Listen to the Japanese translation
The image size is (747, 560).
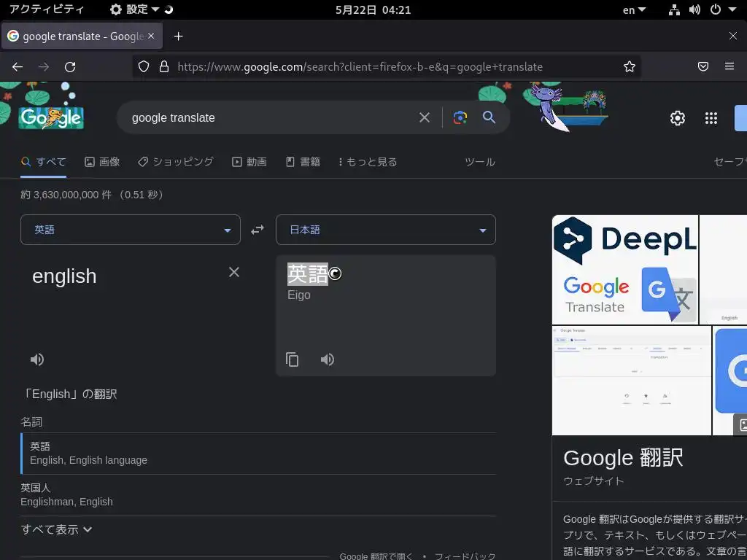point(328,359)
